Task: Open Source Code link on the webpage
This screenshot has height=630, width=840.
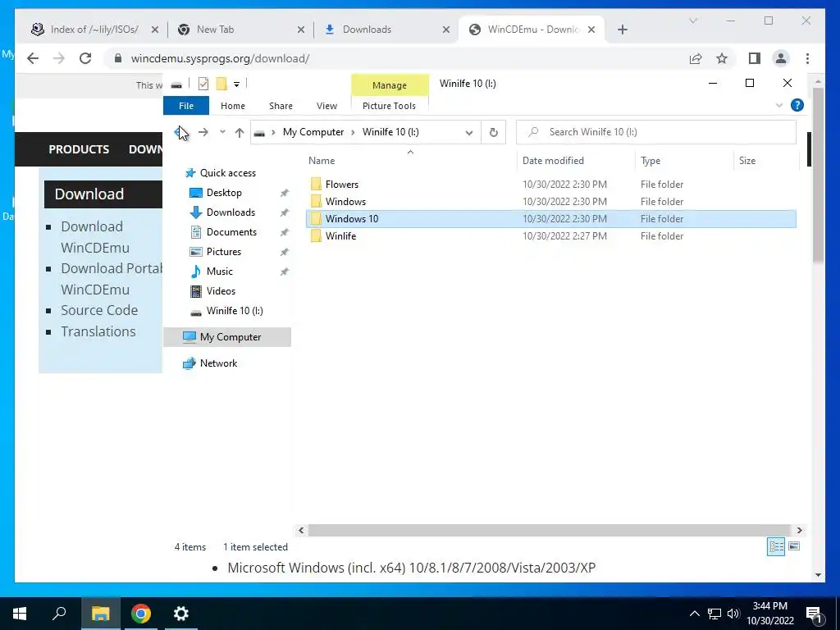Action: pos(99,310)
